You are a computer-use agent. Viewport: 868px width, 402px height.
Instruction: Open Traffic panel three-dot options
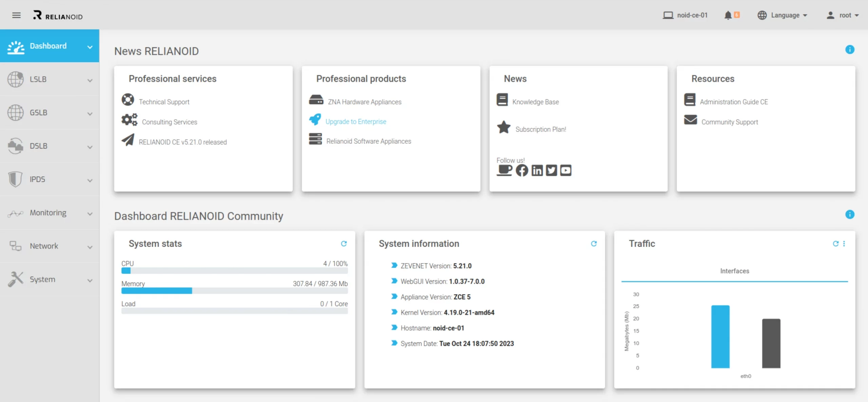tap(844, 244)
